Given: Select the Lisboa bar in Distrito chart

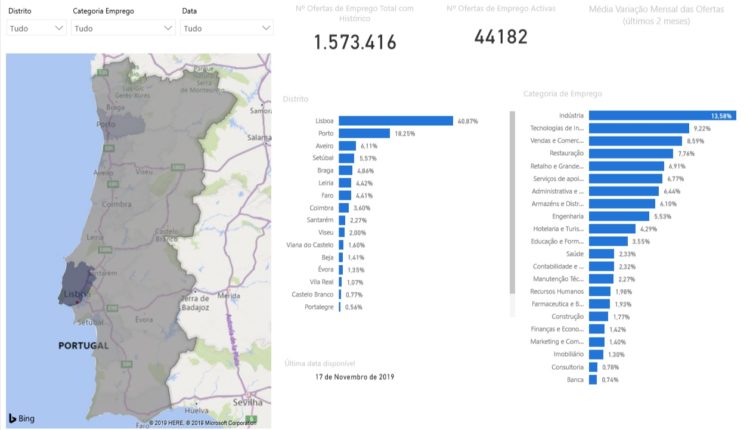Looking at the screenshot, I should tap(396, 121).
